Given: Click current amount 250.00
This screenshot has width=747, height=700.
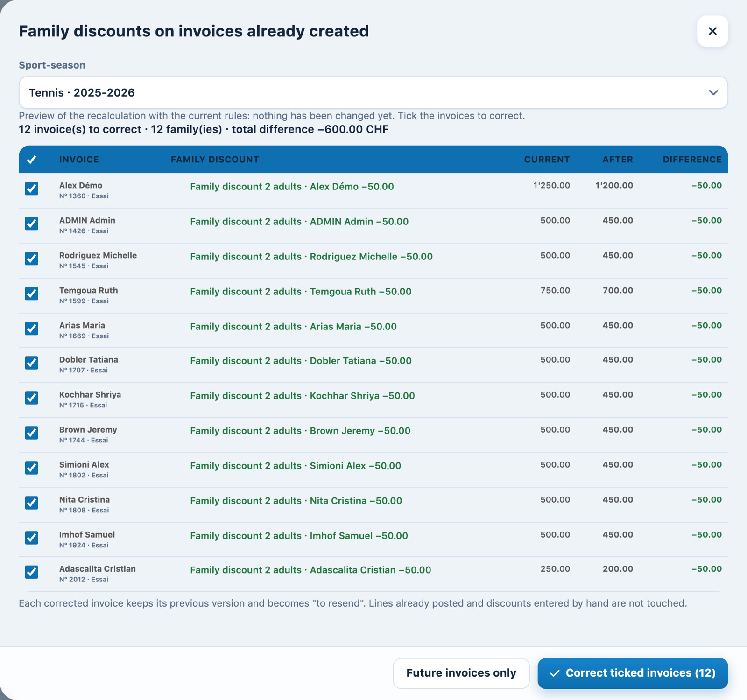Looking at the screenshot, I should point(555,569).
